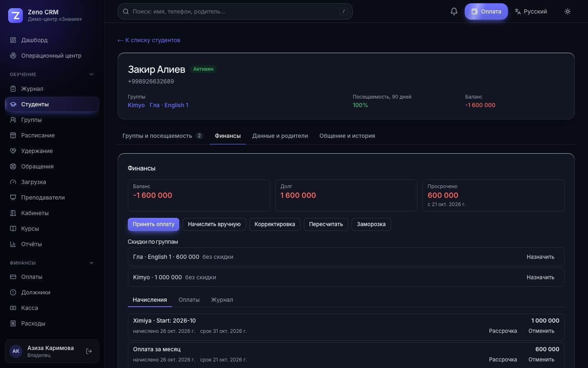Open notifications bell icon
This screenshot has width=588, height=368.
pyautogui.click(x=454, y=11)
